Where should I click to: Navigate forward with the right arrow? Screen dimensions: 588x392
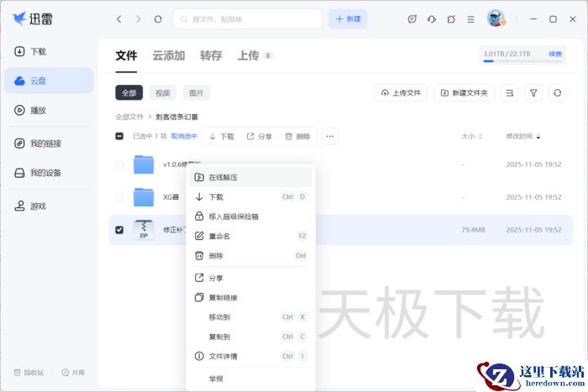click(139, 19)
